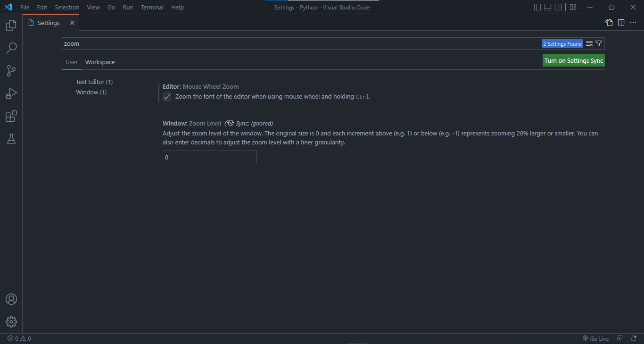Open the Testing flask view
The image size is (644, 344).
11,139
